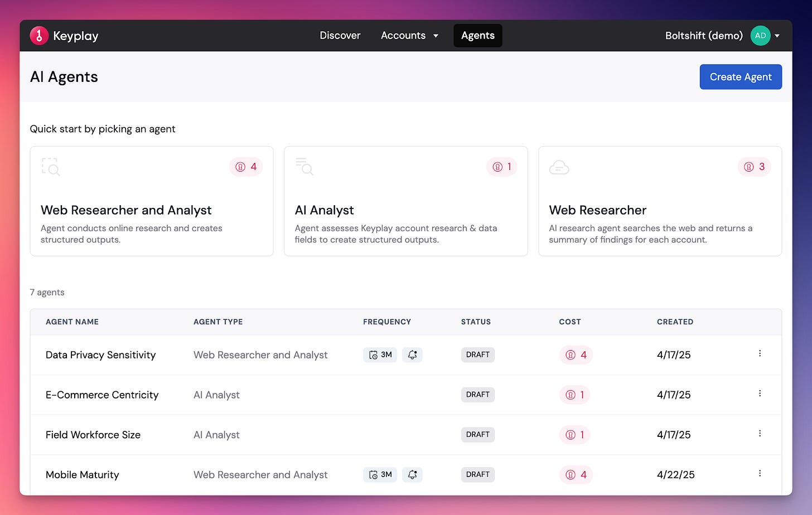Click the COST column header
The height and width of the screenshot is (515, 812).
(x=570, y=322)
